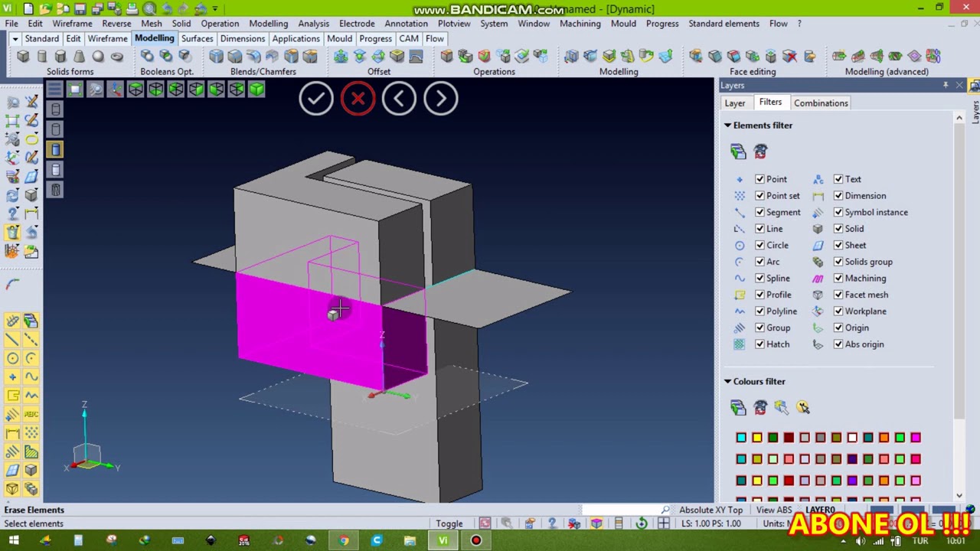Screen dimensions: 980x551
Task: Click the last Modelling (advanced) icon
Action: [933, 56]
